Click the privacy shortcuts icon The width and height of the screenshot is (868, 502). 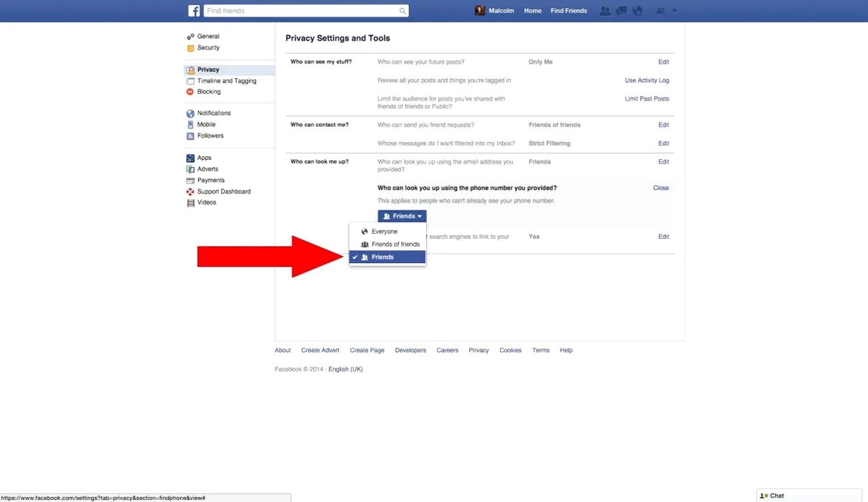tap(661, 11)
